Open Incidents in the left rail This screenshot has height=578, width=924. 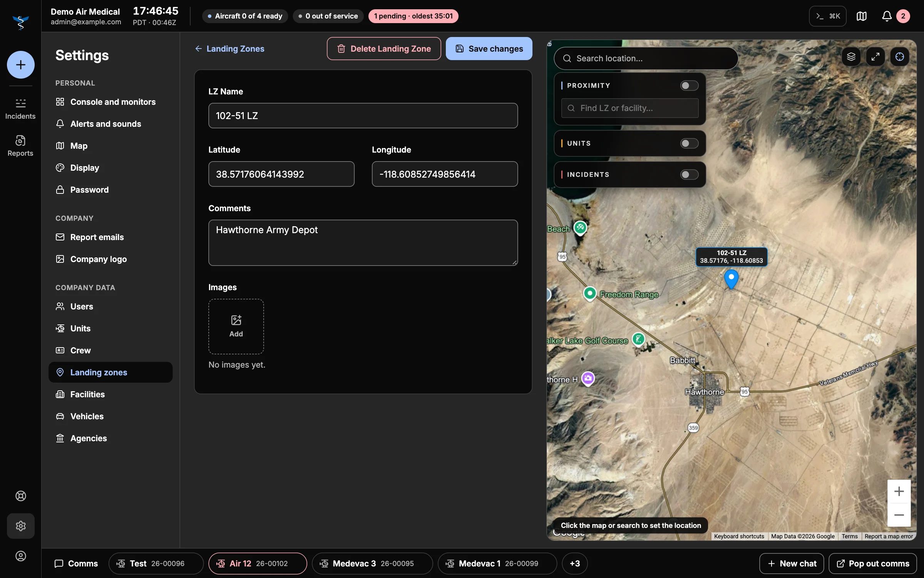click(20, 109)
